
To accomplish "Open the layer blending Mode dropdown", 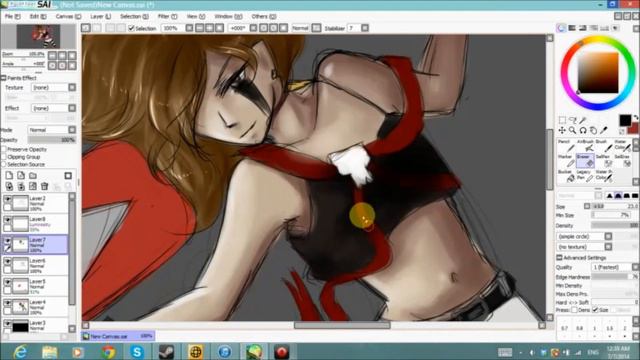I will 72,130.
